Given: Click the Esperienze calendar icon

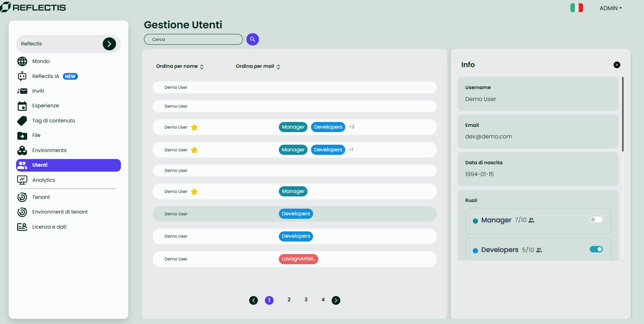Looking at the screenshot, I should point(22,106).
